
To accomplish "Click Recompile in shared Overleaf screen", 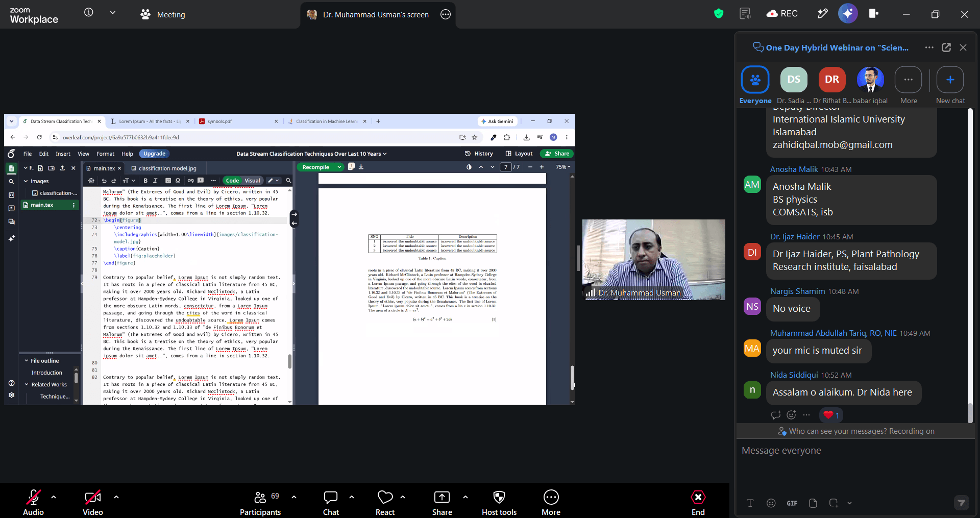I will click(x=315, y=167).
